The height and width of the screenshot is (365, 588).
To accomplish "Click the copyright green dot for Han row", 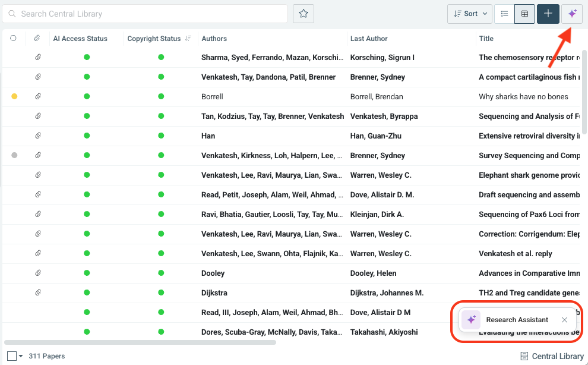I will coord(161,136).
